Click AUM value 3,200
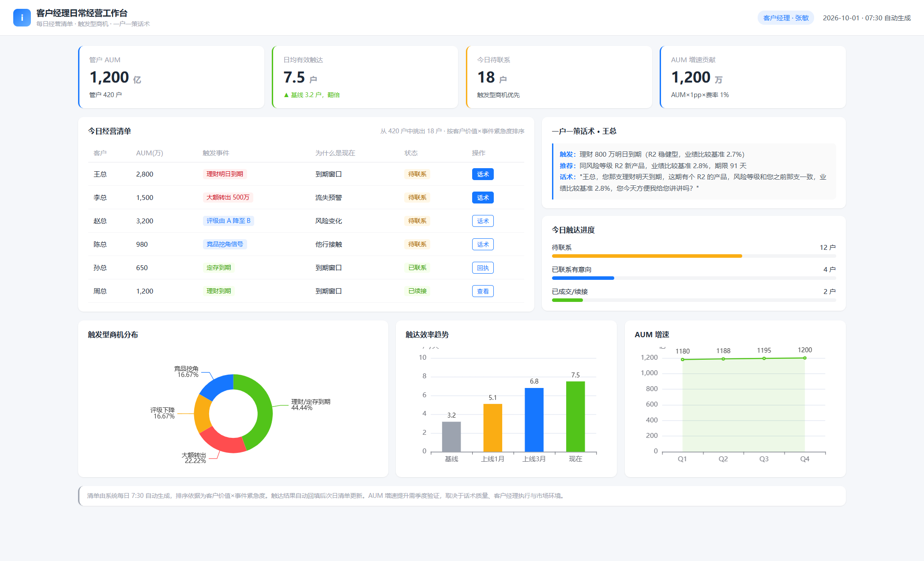The width and height of the screenshot is (924, 561). click(145, 221)
